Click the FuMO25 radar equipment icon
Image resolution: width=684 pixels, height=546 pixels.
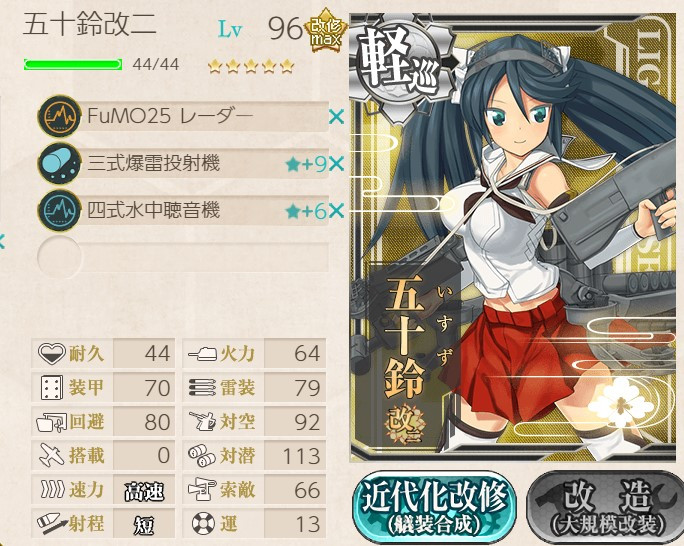point(60,116)
